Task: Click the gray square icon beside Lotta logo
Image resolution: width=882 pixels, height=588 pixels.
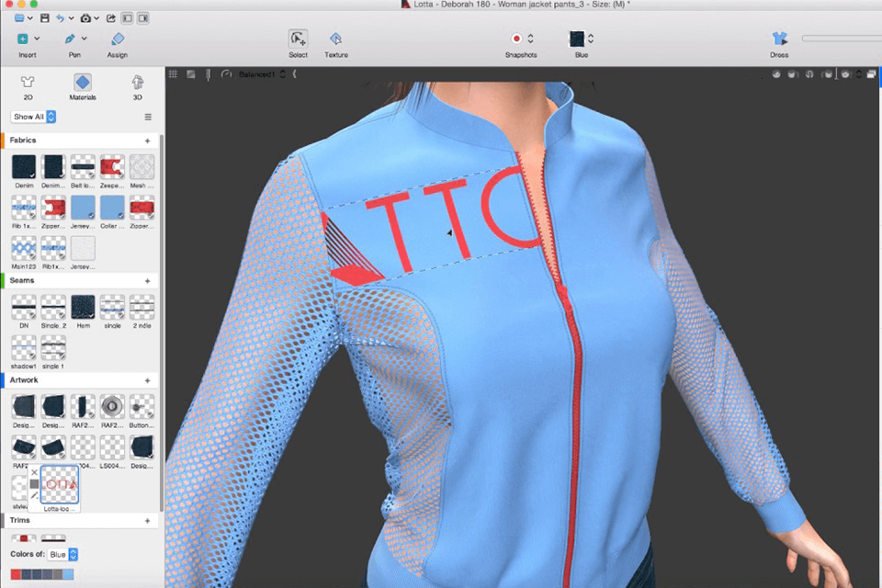Action: [34, 484]
